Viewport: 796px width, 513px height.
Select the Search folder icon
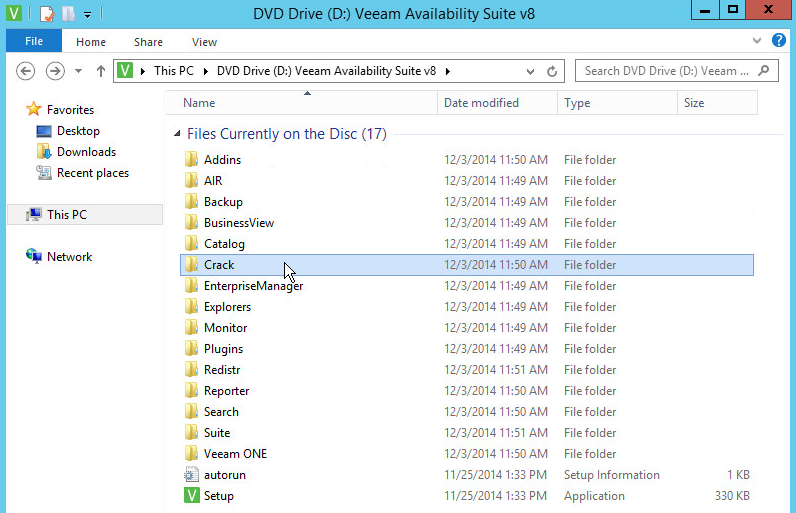[191, 412]
